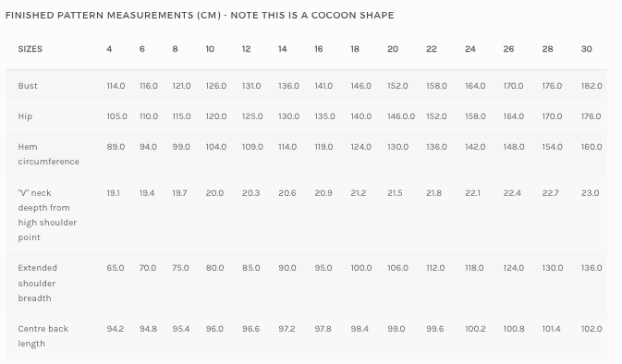Viewport: 622px width, 364px height.
Task: Select the 100.0 shoulder breadth value
Action: [361, 268]
